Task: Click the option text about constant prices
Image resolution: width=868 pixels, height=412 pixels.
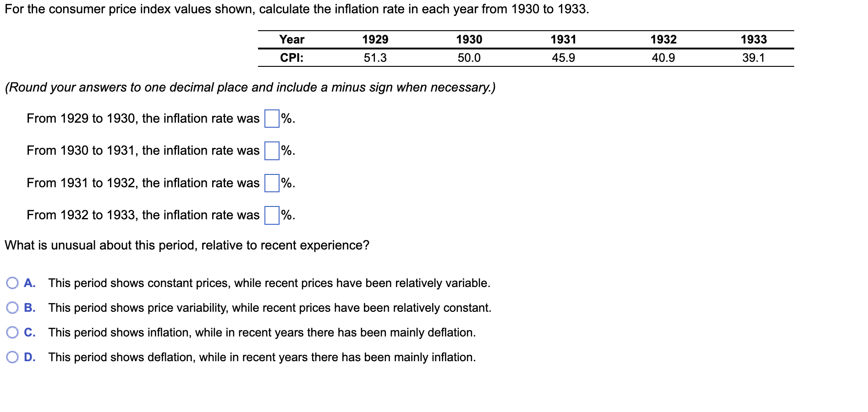Action: tap(269, 283)
